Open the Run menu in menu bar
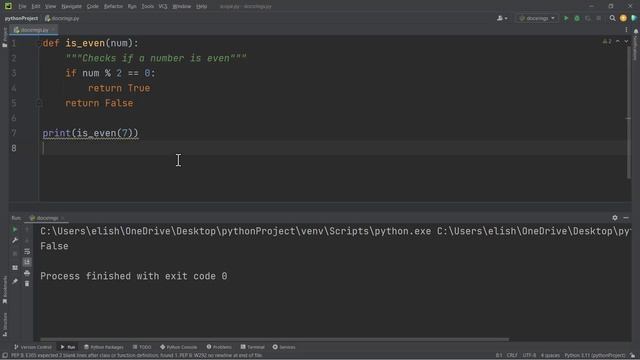 132,7
